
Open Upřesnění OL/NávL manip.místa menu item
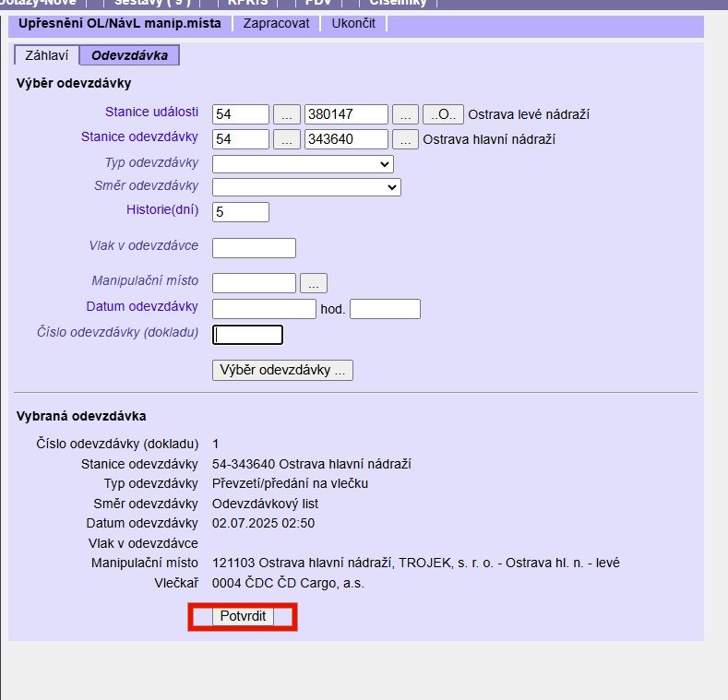[x=119, y=23]
